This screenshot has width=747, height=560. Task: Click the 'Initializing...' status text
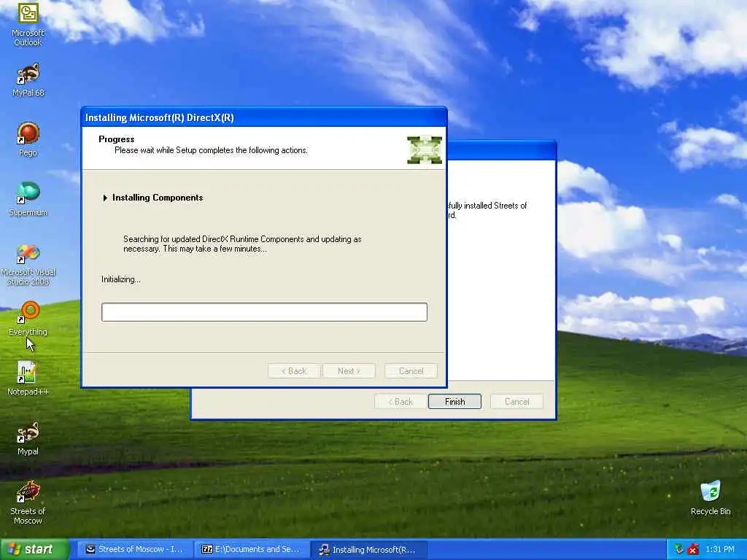[120, 279]
